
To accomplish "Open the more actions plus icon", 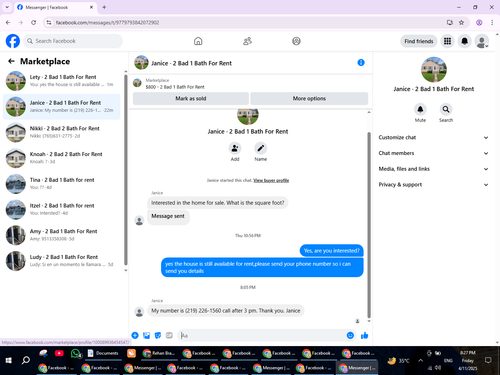I will coord(135,335).
